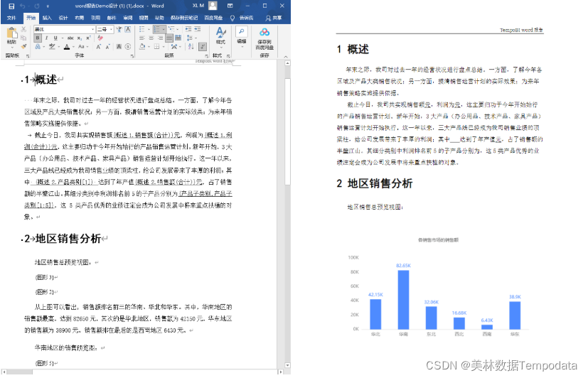588x378 pixels.
Task: Underline text with the U button
Action: point(55,38)
